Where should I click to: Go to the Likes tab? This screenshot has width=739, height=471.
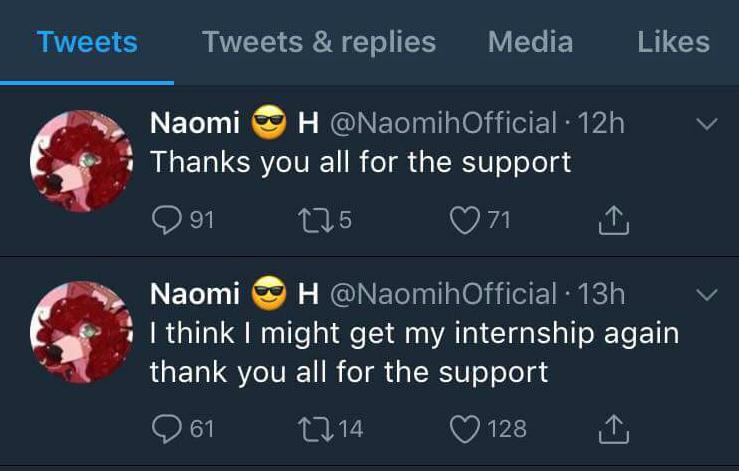pyautogui.click(x=673, y=42)
